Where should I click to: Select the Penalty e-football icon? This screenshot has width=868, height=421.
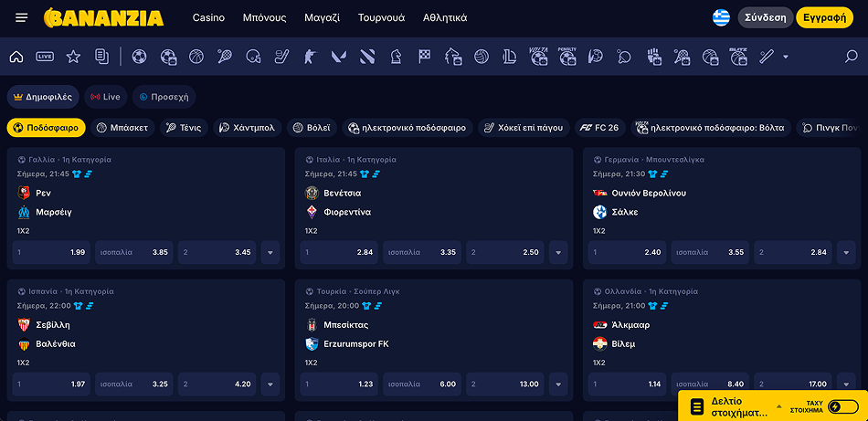(567, 57)
